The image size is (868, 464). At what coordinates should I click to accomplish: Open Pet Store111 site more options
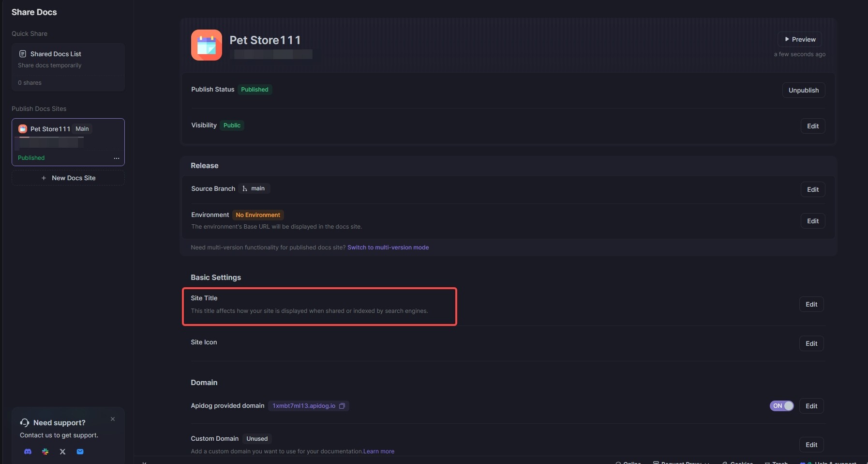tap(117, 158)
